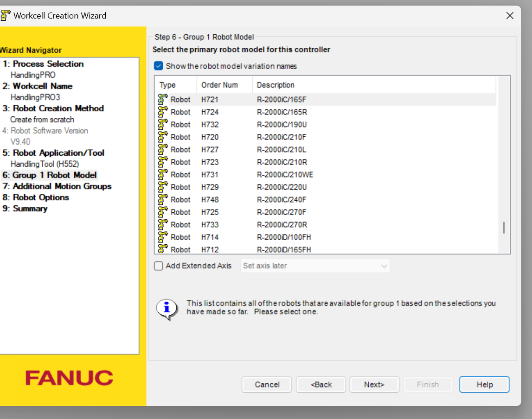
Task: Jump to step 7 Additional Motion Groups
Action: click(57, 186)
